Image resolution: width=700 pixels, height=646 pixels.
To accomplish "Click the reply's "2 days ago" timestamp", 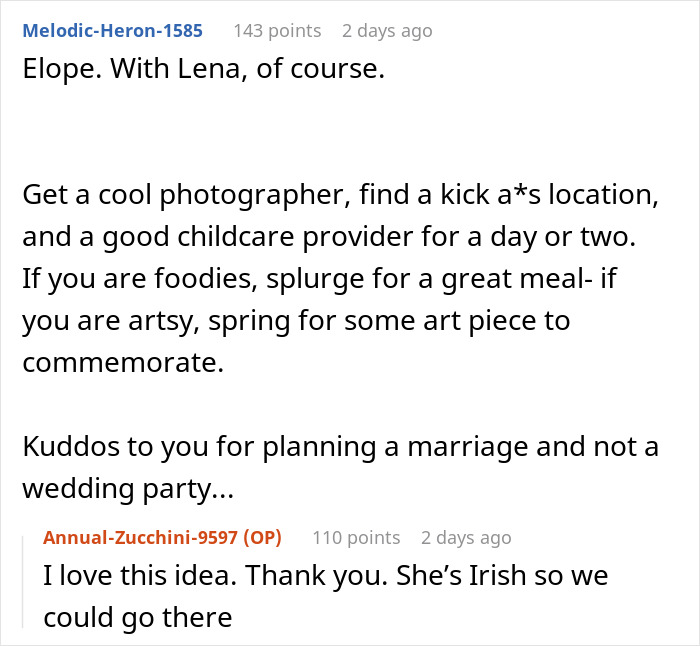I will 466,538.
